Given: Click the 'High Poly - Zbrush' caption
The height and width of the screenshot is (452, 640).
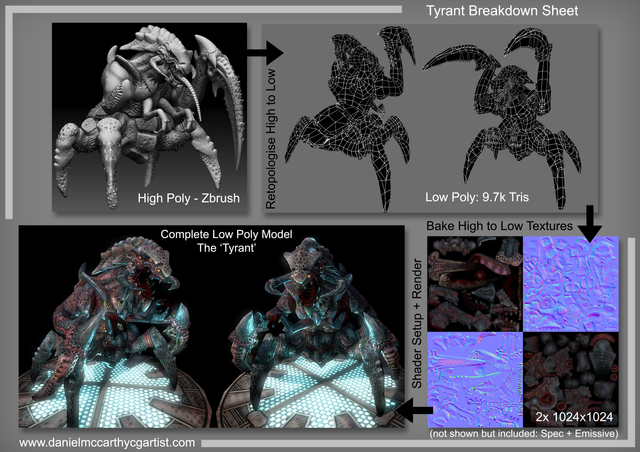Looking at the screenshot, I should 189,198.
